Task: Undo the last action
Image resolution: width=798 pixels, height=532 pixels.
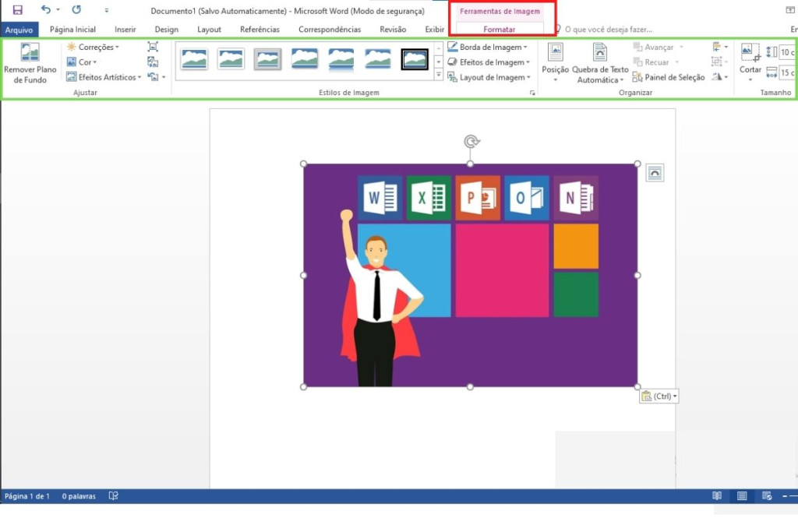Action: (x=46, y=10)
